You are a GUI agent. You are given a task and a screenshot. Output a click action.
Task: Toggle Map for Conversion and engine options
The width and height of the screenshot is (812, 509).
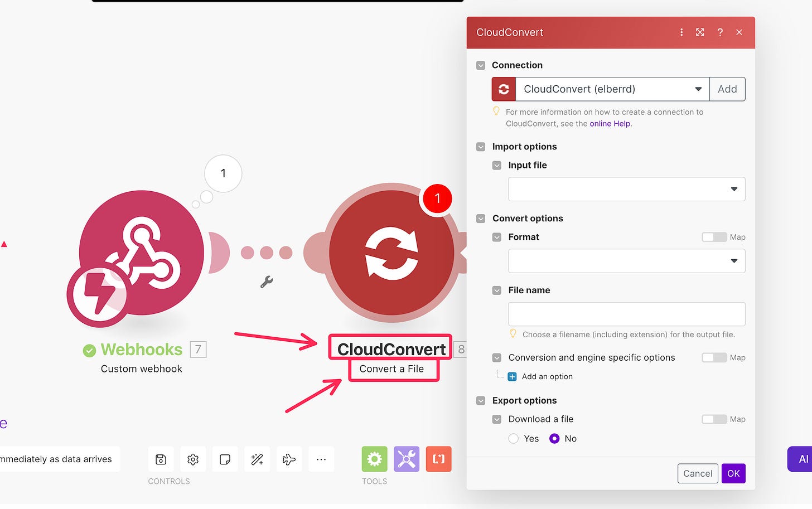[714, 357]
